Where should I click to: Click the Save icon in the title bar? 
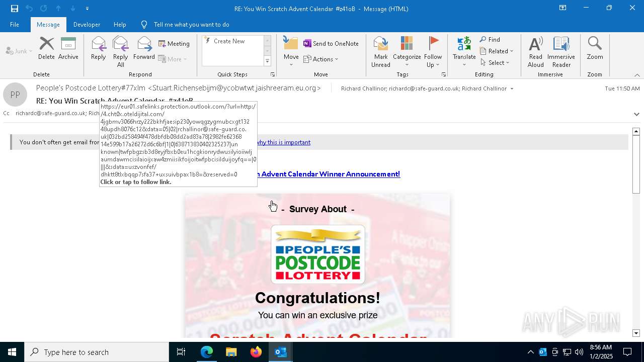15,9
